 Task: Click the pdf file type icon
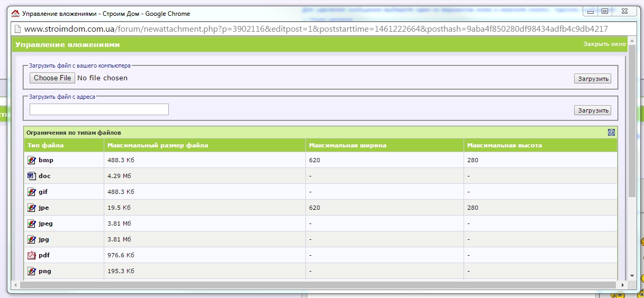32,255
